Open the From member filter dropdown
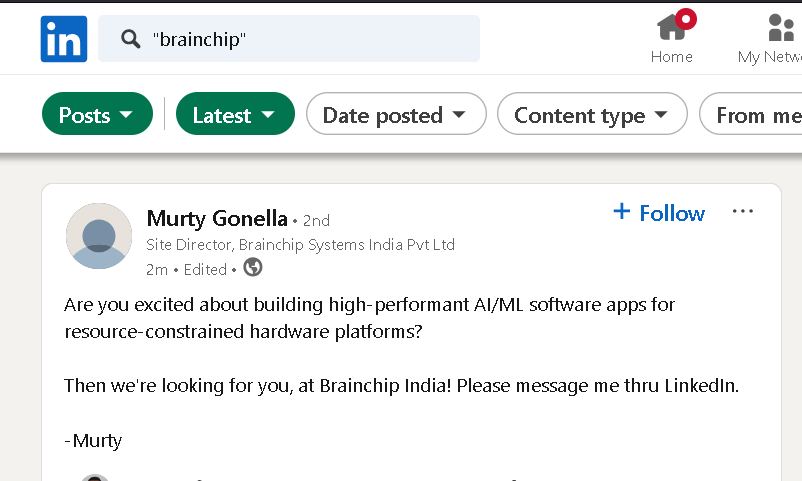Viewport: 802px width, 481px height. [x=751, y=114]
